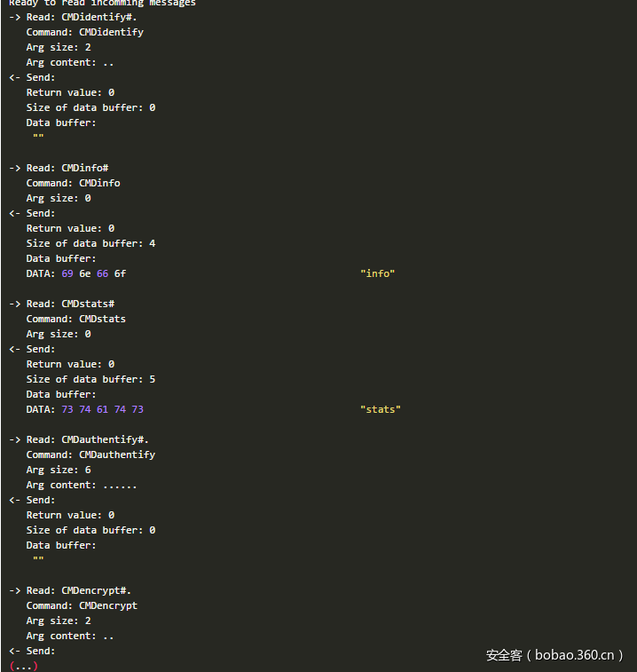Image resolution: width=637 pixels, height=672 pixels.
Task: Click "Size of data buffer: 5" line
Action: pos(90,379)
